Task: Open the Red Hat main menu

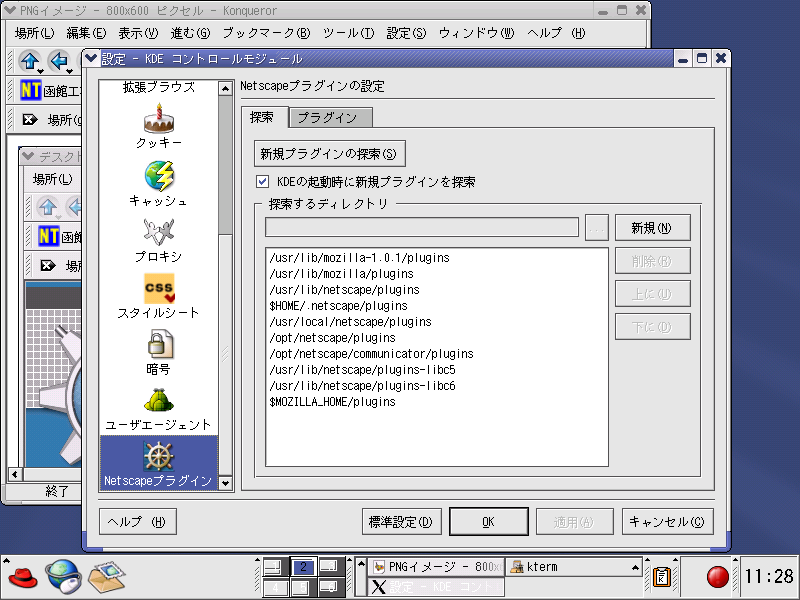Action: tap(22, 577)
